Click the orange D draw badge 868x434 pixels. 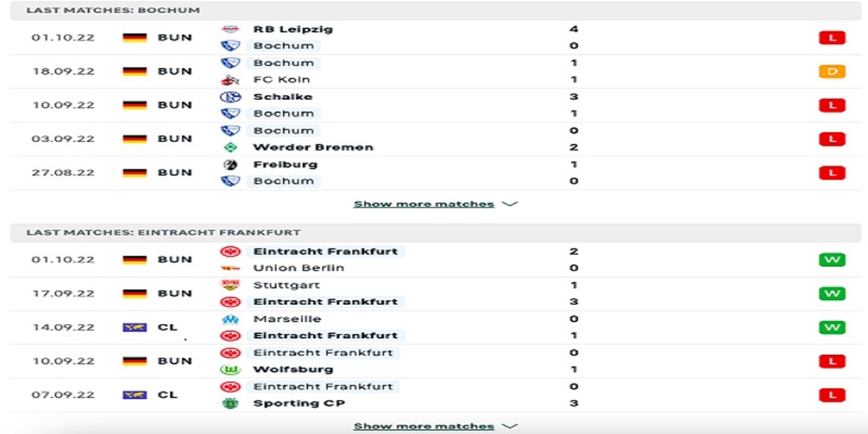[832, 71]
